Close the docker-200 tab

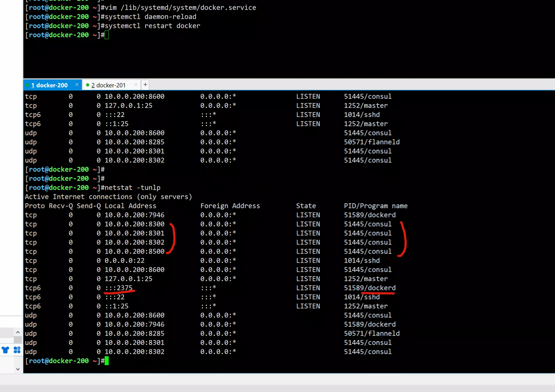coord(77,85)
